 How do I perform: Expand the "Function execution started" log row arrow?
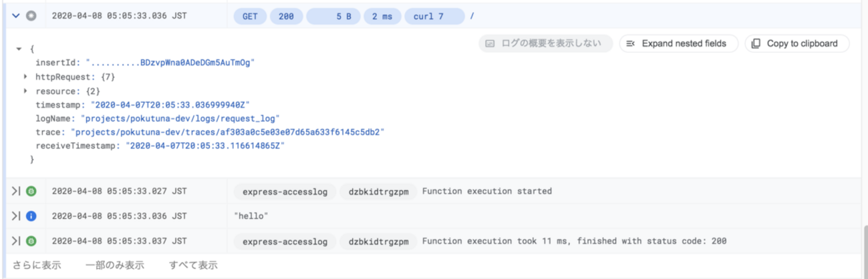(x=15, y=192)
